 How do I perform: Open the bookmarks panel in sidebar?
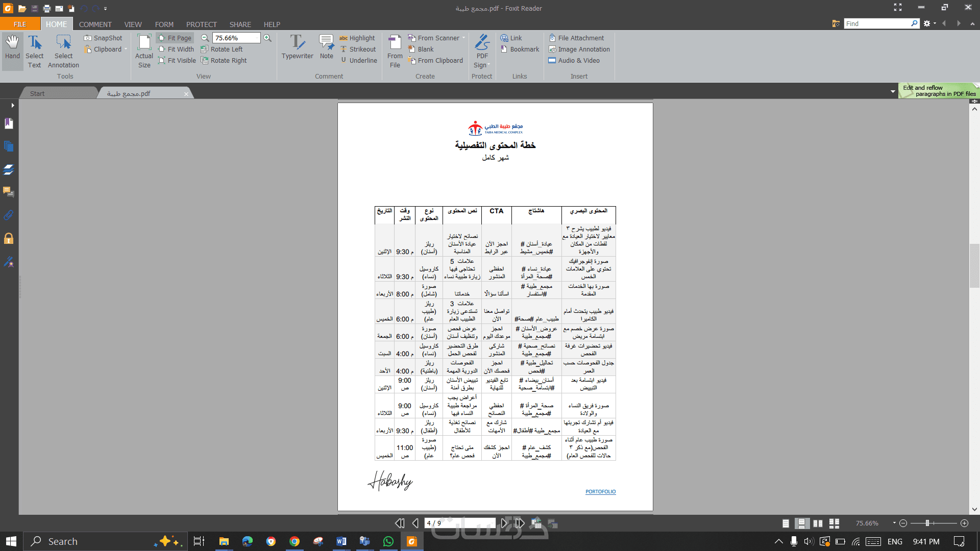coord(9,124)
